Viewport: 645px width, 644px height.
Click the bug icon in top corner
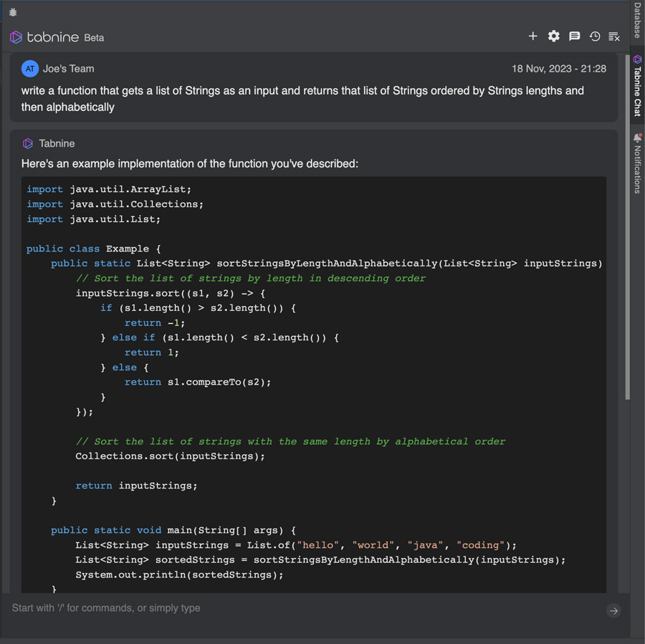click(x=13, y=12)
